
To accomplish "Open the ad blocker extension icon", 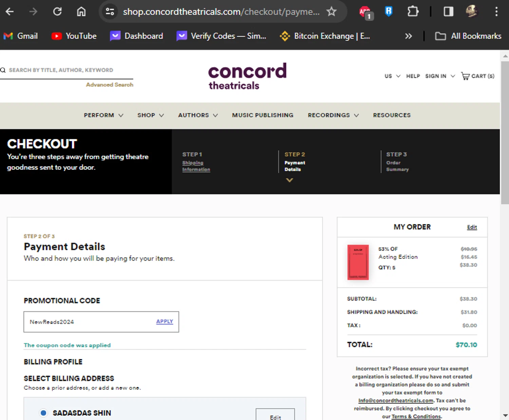I will [x=365, y=13].
